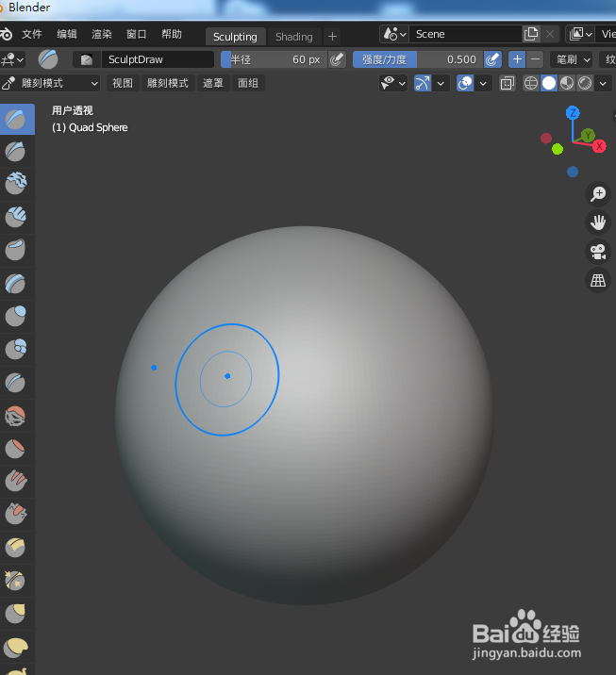
Task: Open the 雕刻模式 interaction mode dropdown
Action: [x=50, y=83]
